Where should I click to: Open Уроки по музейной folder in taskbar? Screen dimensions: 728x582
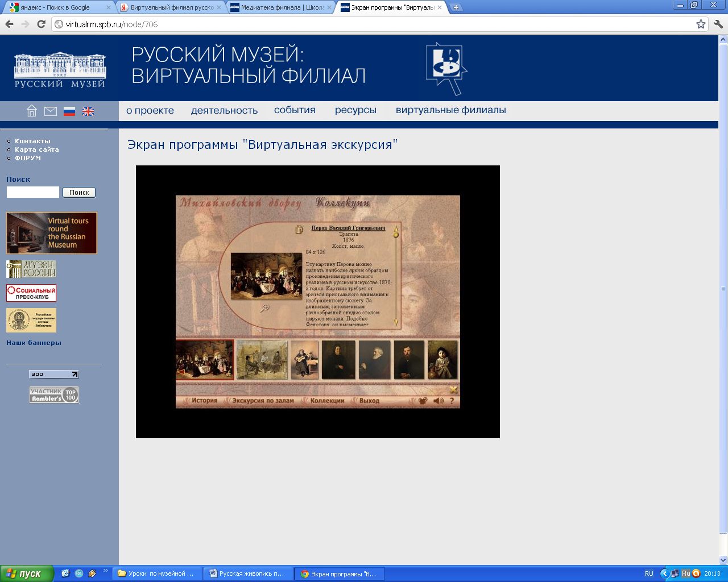pyautogui.click(x=158, y=573)
